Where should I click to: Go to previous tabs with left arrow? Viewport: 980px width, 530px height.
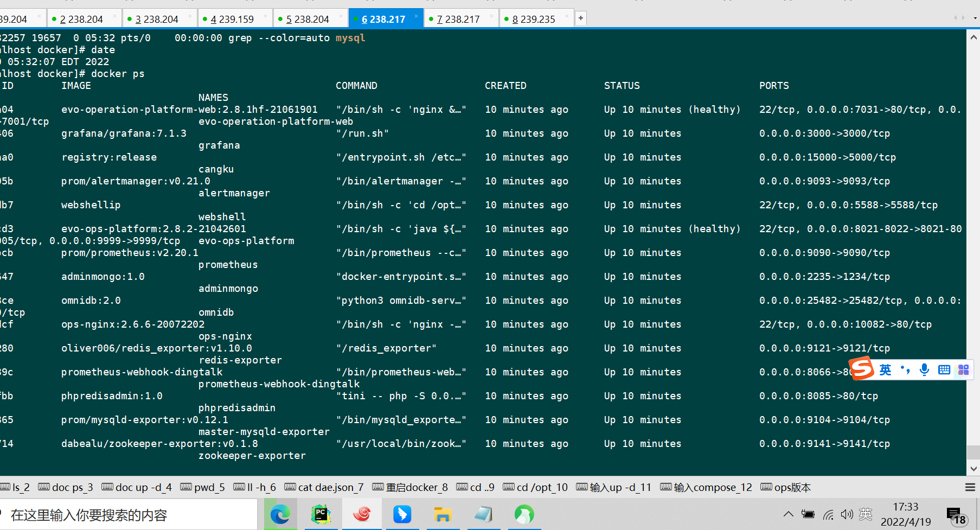[956, 18]
